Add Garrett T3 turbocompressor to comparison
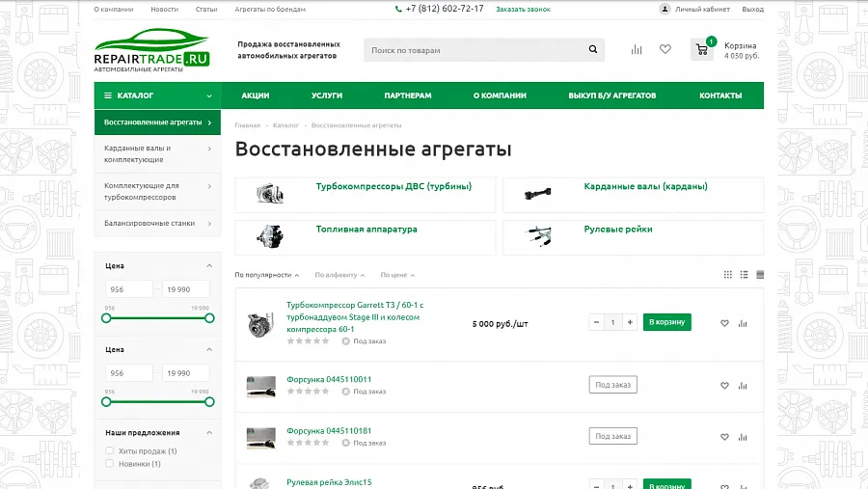Screen dimensions: 868x489 point(743,323)
